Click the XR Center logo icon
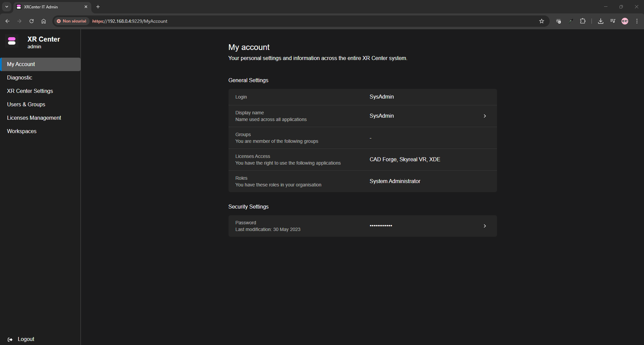Image resolution: width=644 pixels, height=345 pixels. coord(12,41)
